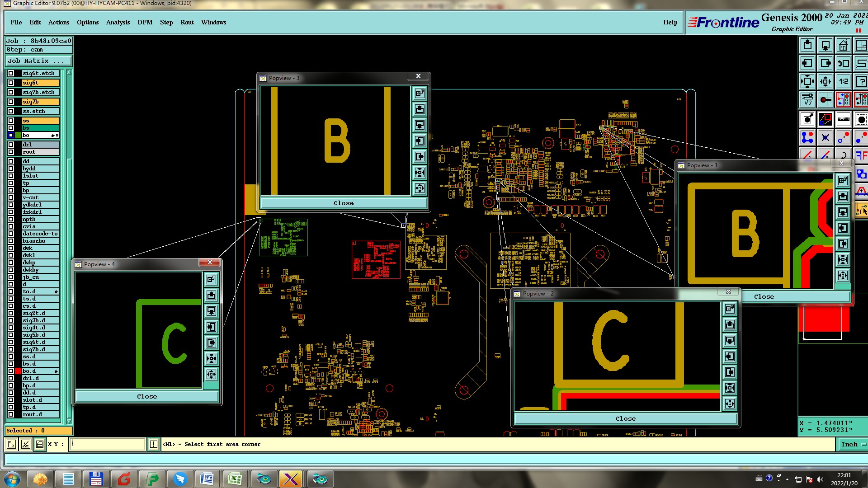The image size is (868, 488).
Task: Click the question mark help tool icon
Action: coord(861,81)
